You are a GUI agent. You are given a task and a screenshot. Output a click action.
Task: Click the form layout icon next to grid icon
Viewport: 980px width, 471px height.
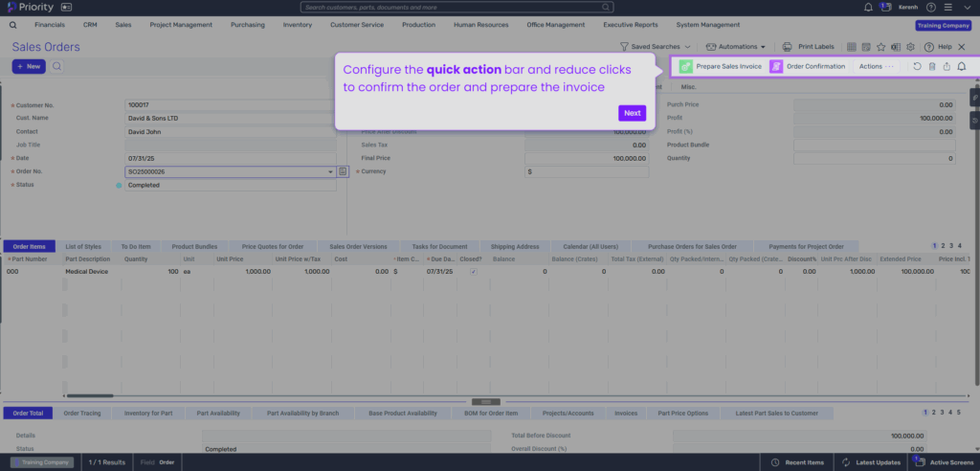(866, 47)
